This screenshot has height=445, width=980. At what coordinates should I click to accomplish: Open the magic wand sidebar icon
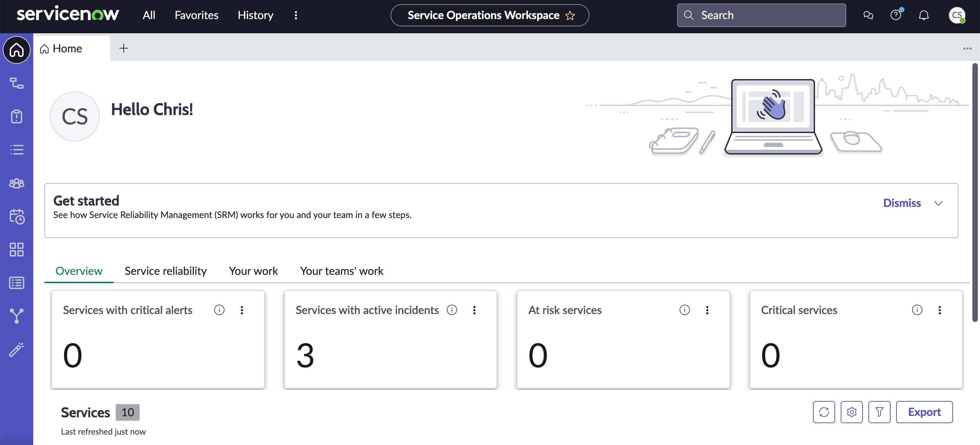[16, 349]
